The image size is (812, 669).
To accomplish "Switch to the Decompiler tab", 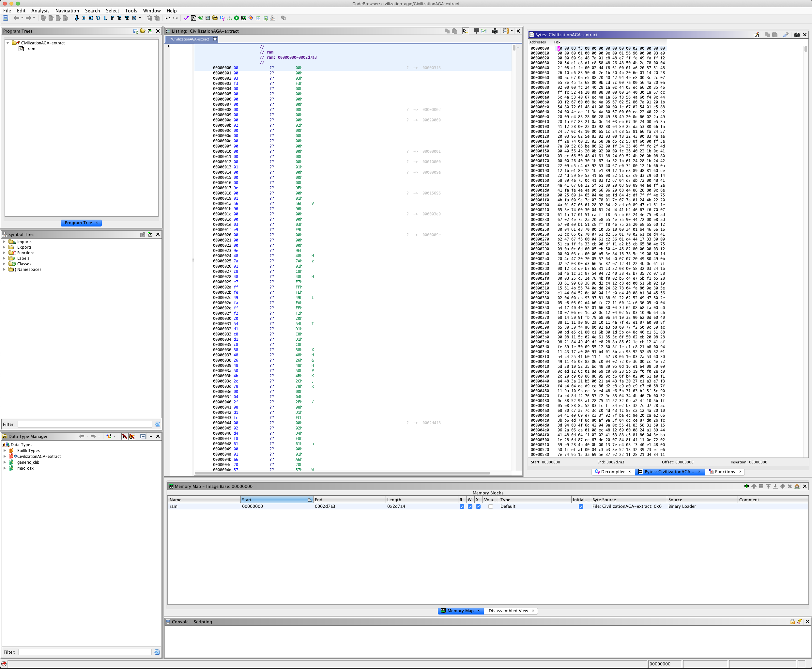I will (612, 472).
